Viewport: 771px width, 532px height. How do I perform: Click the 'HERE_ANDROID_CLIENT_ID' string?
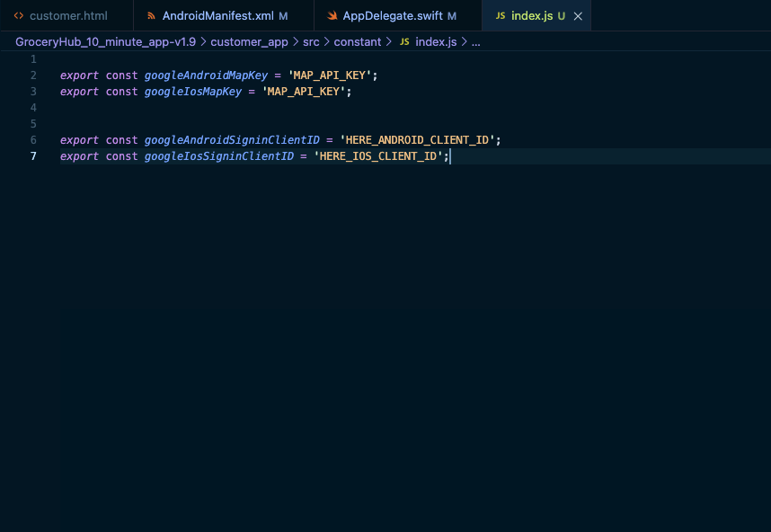(417, 140)
